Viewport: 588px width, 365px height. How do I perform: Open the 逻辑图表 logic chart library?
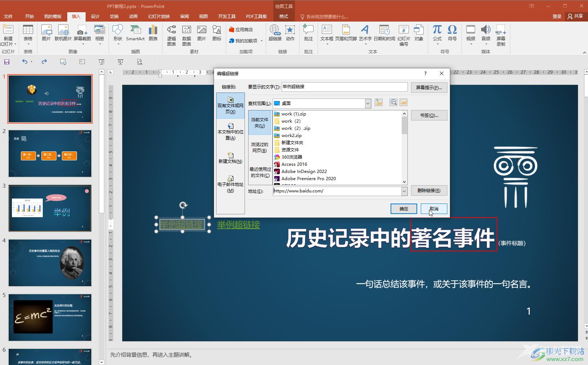click(x=172, y=35)
